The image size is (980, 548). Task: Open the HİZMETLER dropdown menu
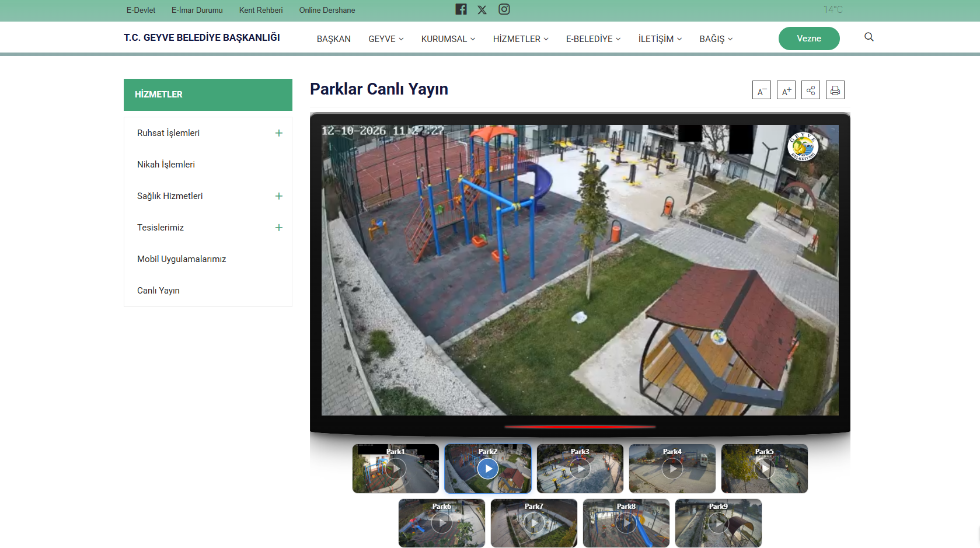(521, 39)
